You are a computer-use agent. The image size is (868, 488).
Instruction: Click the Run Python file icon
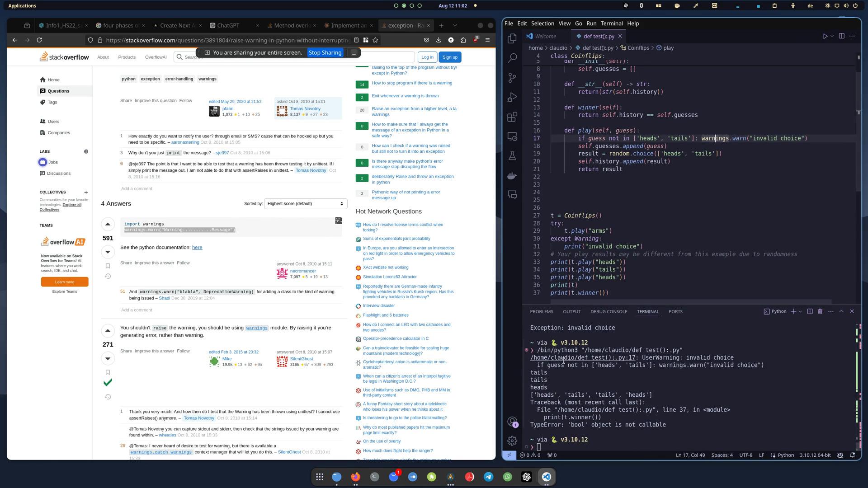click(x=826, y=36)
